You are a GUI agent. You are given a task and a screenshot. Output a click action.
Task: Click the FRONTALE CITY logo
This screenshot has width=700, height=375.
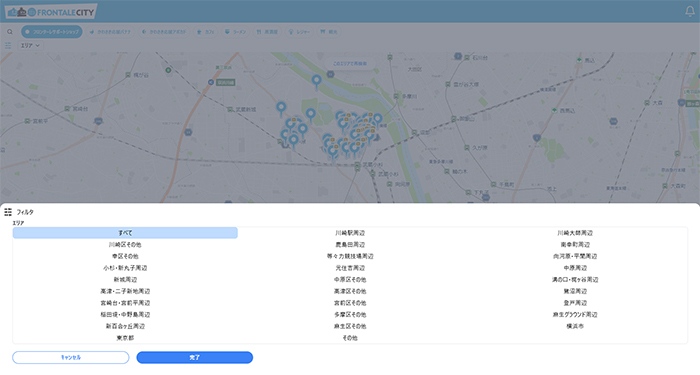(x=51, y=12)
